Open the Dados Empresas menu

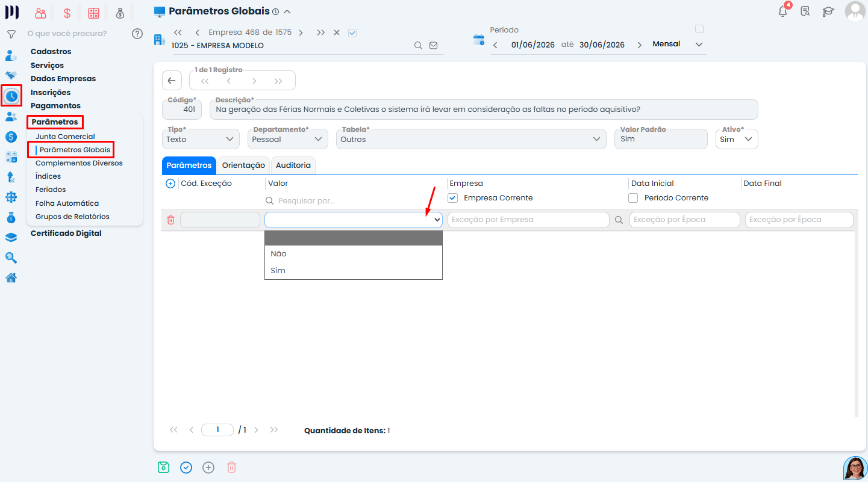[x=63, y=79]
